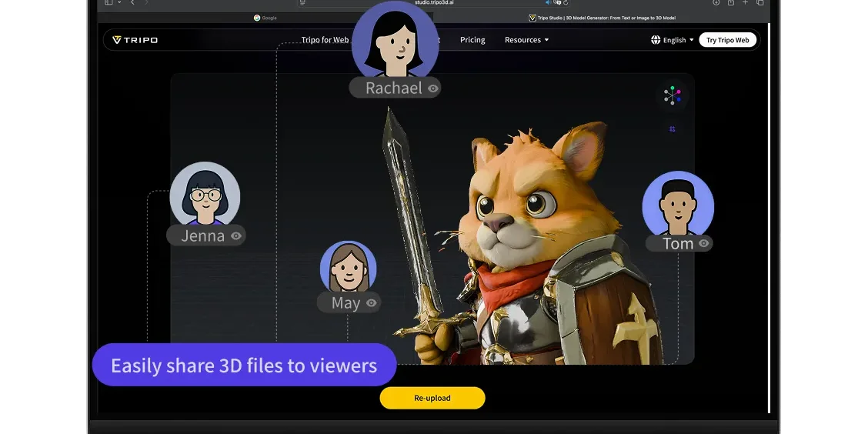Click the Tripo favicon in the tab
Viewport: 868px width, 434px height.
click(x=532, y=18)
